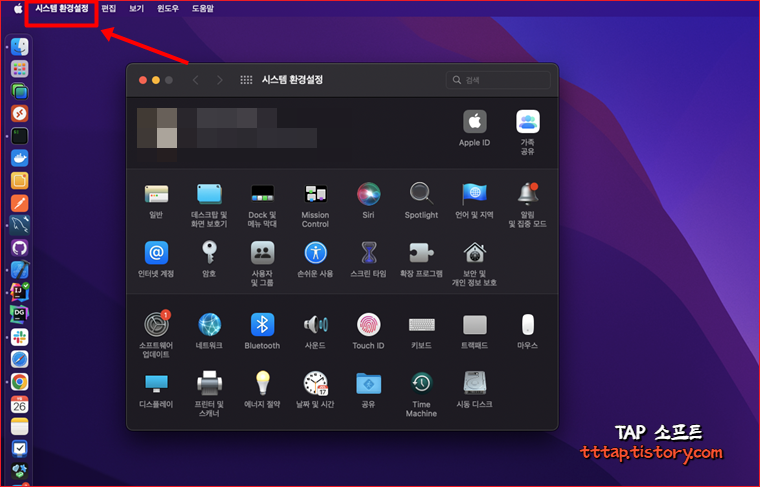Open Docker from the Dock
The height and width of the screenshot is (487, 760).
19,158
